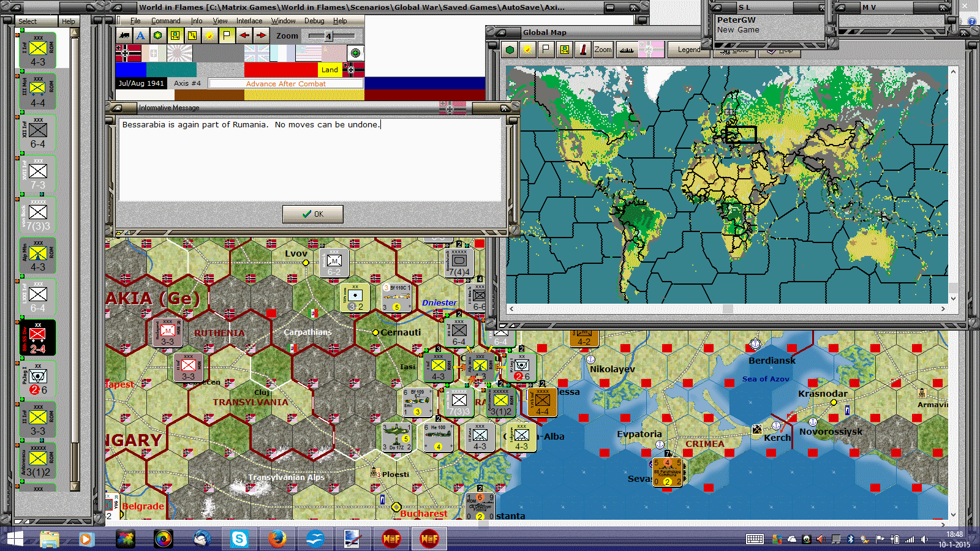This screenshot has width=980, height=551.
Task: Select the black SS 2-4 division unit
Action: [x=38, y=337]
